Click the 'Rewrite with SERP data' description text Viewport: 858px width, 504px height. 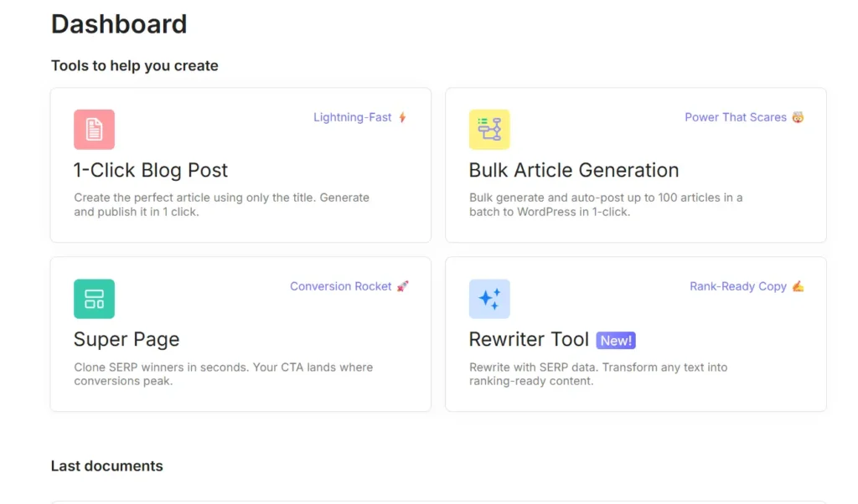[x=598, y=374]
